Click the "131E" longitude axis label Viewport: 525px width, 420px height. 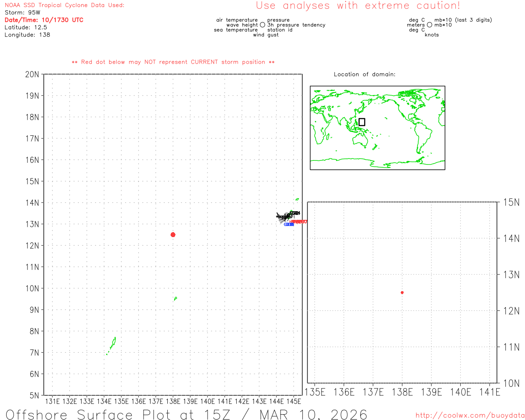click(52, 401)
